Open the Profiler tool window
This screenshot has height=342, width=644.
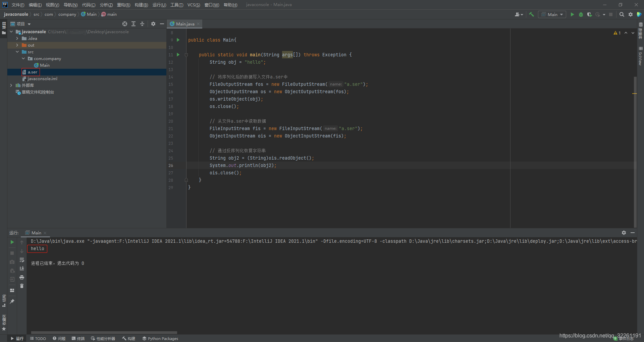pyautogui.click(x=103, y=339)
